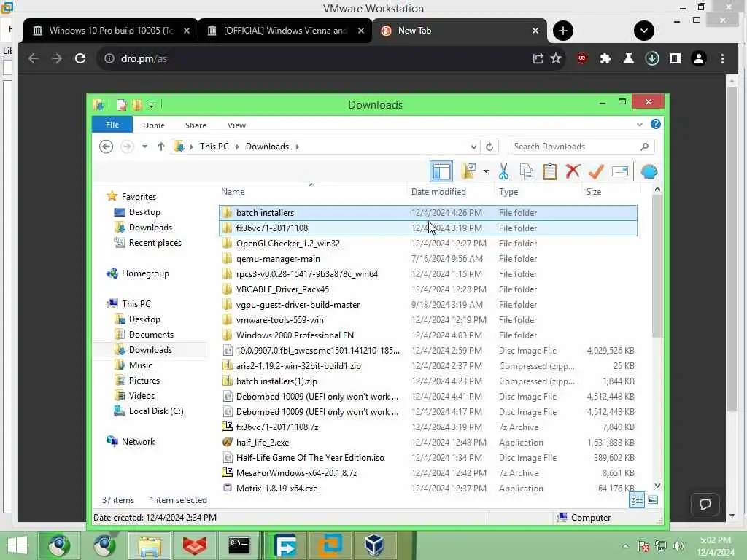
Task: Select MesaForWindows-x64-20.1.8.7z archive
Action: [427, 472]
